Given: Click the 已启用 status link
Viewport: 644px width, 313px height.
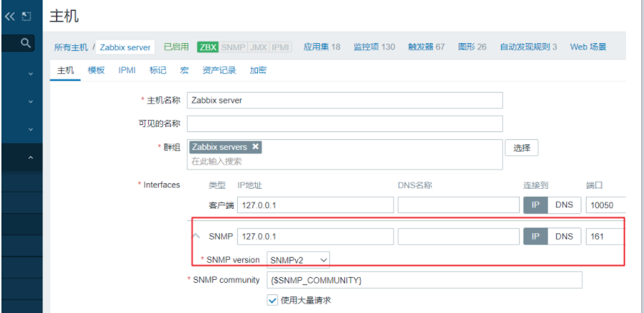Looking at the screenshot, I should [x=176, y=47].
